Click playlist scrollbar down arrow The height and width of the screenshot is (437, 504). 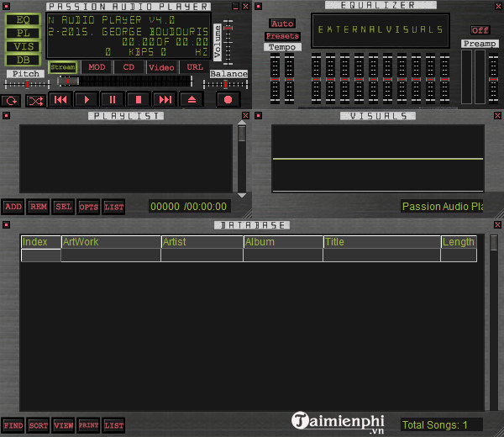point(242,195)
